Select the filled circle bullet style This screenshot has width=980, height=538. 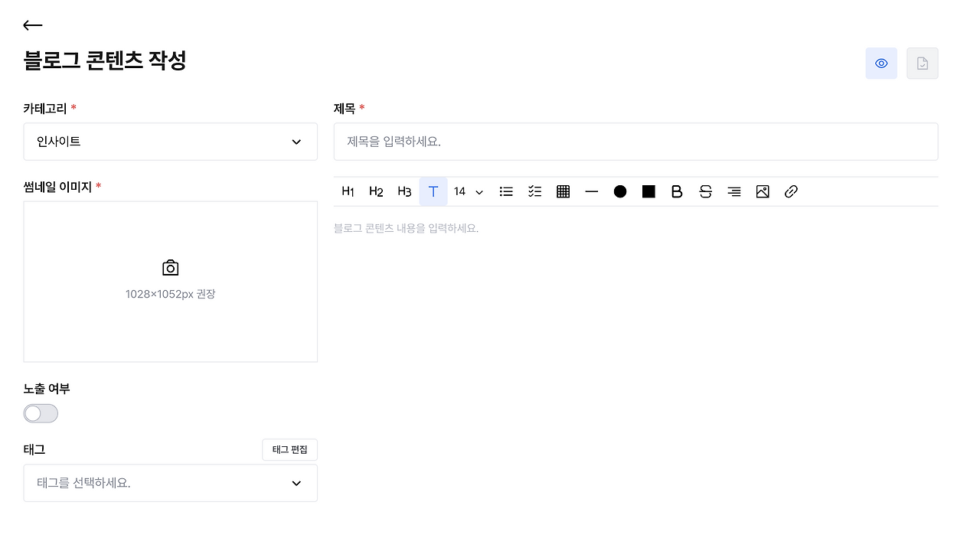click(620, 191)
